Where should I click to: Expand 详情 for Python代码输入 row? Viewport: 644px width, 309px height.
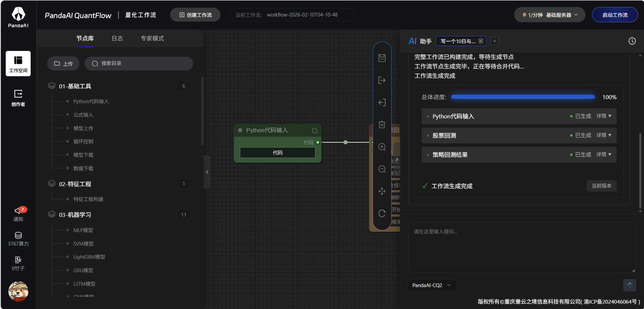tap(604, 116)
